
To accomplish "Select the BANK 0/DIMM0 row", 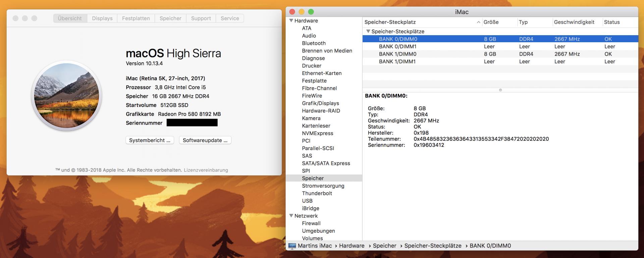I will 500,39.
